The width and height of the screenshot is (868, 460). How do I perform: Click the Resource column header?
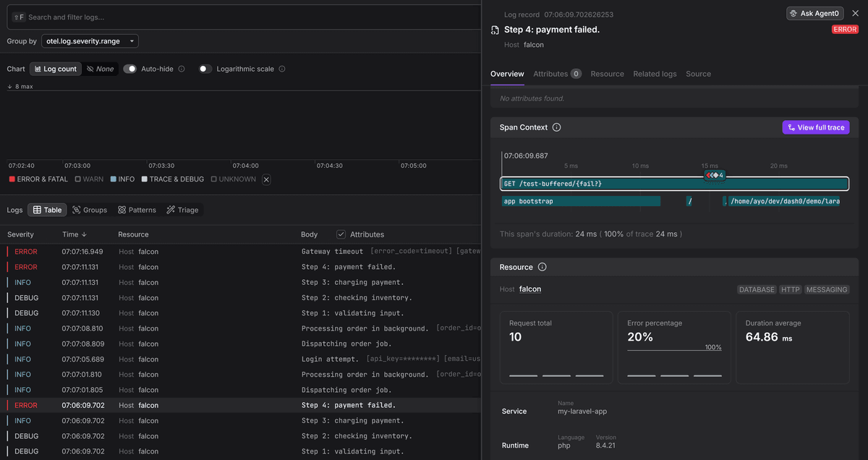(133, 234)
